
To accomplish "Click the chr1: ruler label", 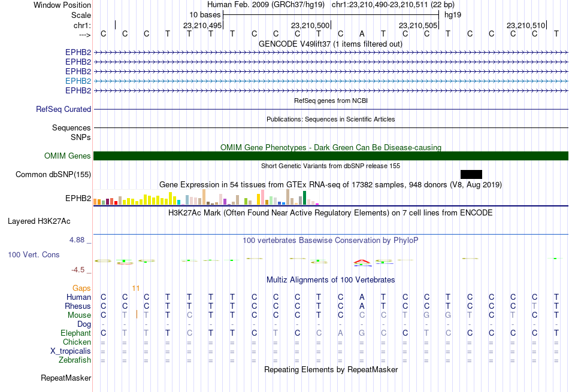I will (x=82, y=25).
